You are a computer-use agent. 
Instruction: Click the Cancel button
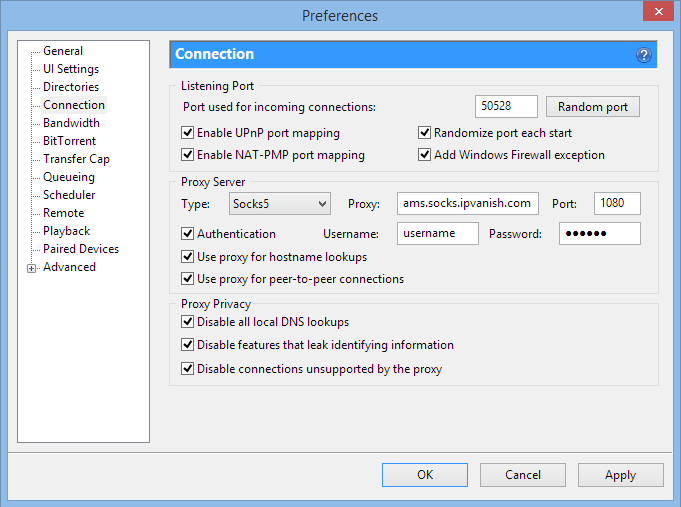(x=522, y=475)
